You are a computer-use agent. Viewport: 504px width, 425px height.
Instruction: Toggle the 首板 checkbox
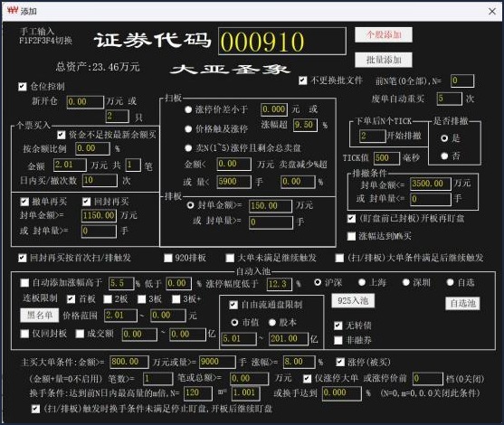71,299
